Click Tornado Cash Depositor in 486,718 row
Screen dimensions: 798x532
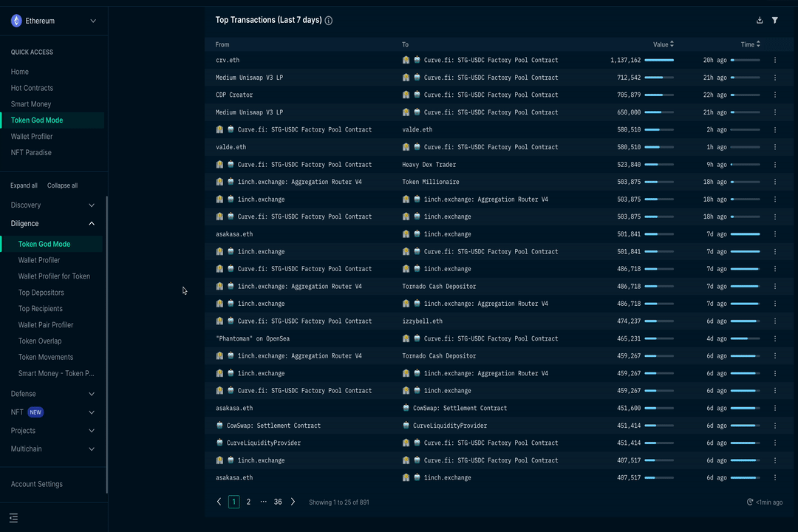point(439,287)
